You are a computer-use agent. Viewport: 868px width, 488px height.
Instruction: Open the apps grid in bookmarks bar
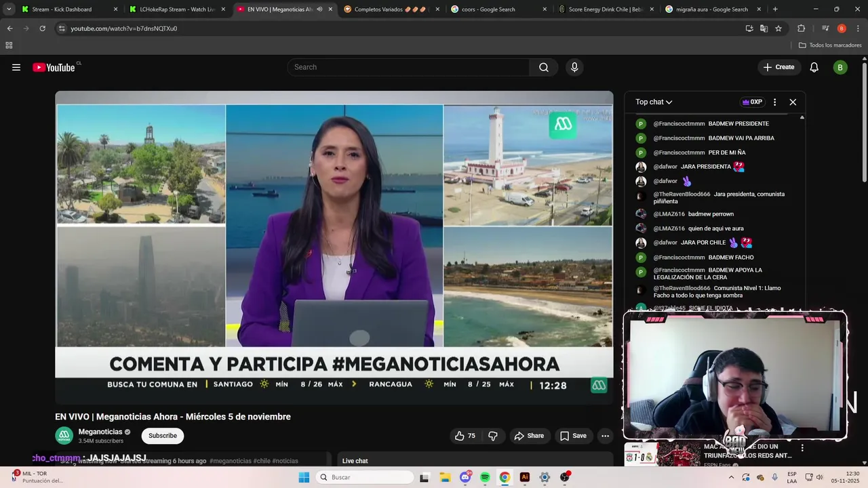pyautogui.click(x=9, y=45)
